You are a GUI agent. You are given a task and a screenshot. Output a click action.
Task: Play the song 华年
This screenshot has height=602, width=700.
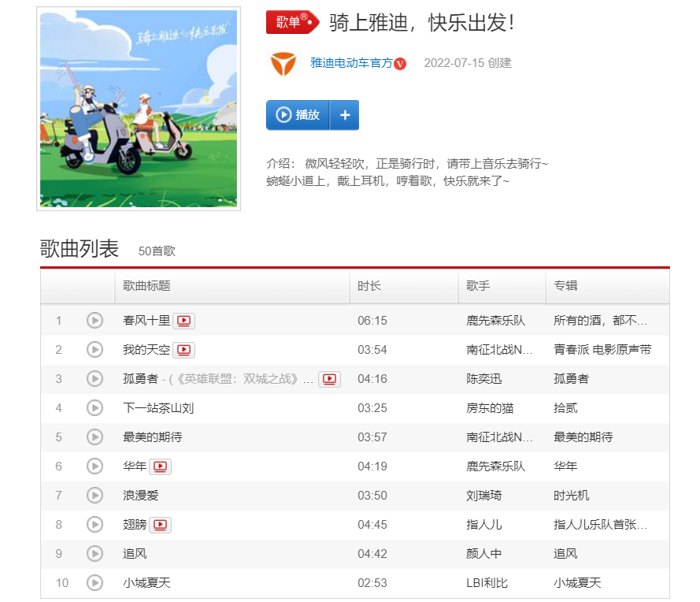tap(94, 466)
